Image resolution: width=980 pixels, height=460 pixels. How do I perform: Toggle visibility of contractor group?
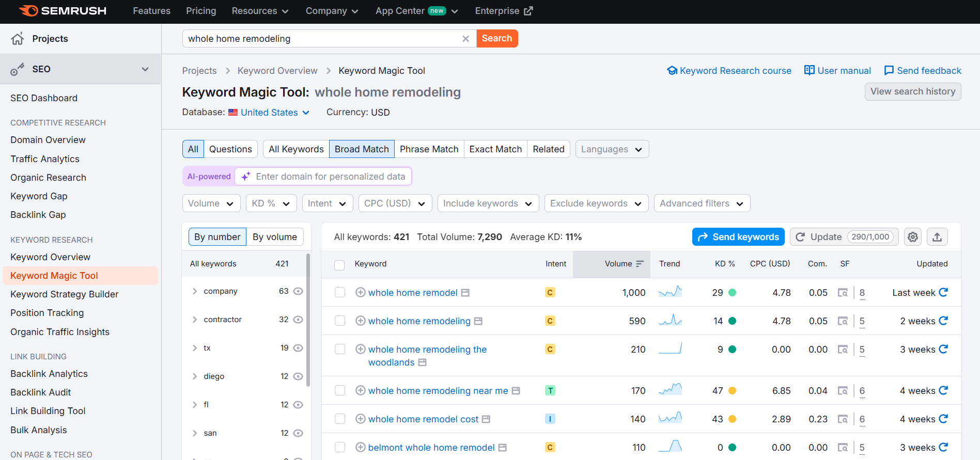[298, 320]
